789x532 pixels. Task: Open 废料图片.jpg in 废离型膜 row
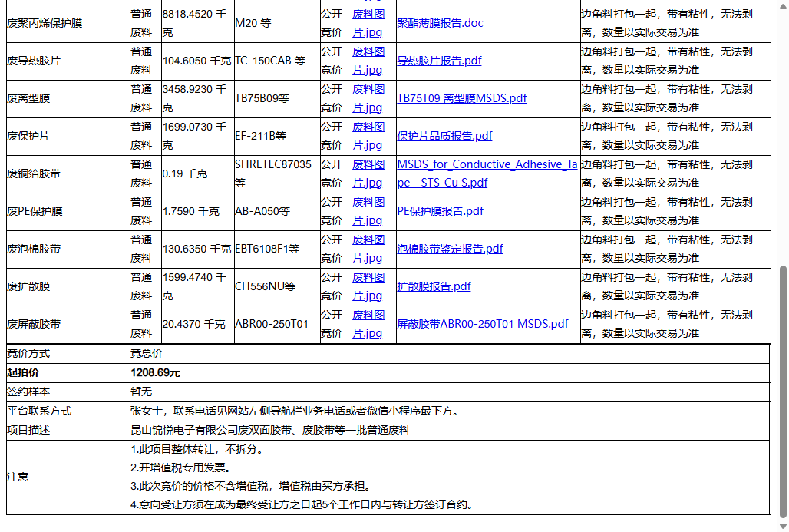click(368, 98)
